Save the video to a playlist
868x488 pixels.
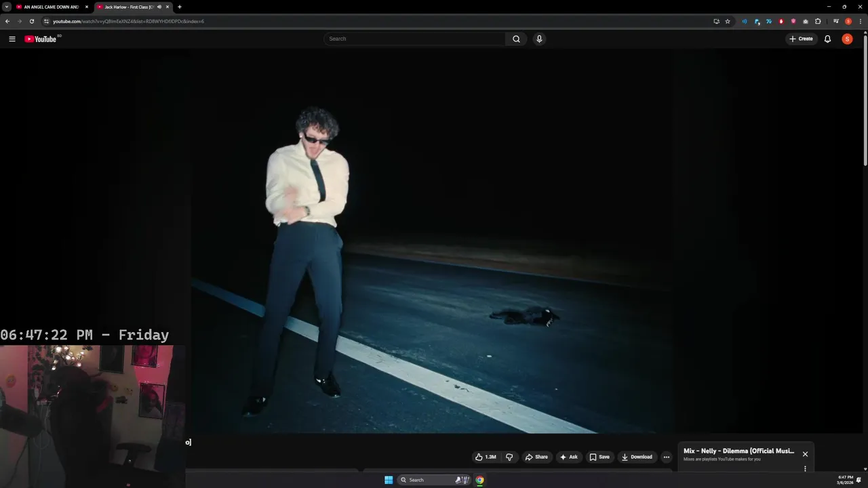pos(599,457)
